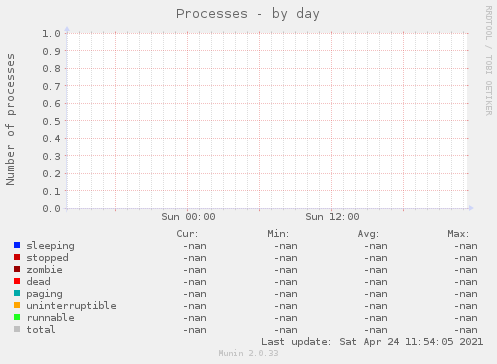
Task: Click the 'Cur:' column header
Action: [x=187, y=234]
